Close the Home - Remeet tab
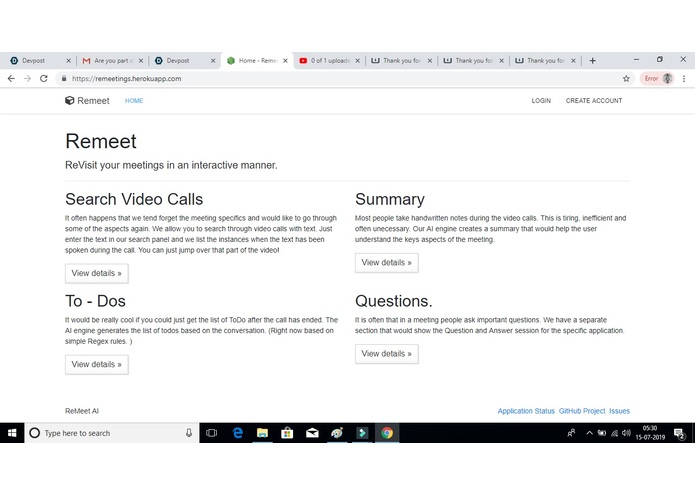The height and width of the screenshot is (494, 695). [285, 61]
